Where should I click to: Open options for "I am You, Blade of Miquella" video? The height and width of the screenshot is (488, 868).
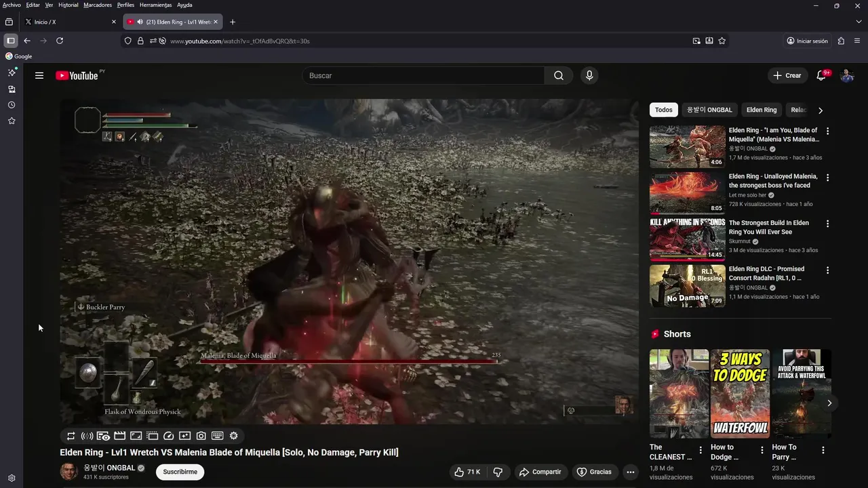827,131
